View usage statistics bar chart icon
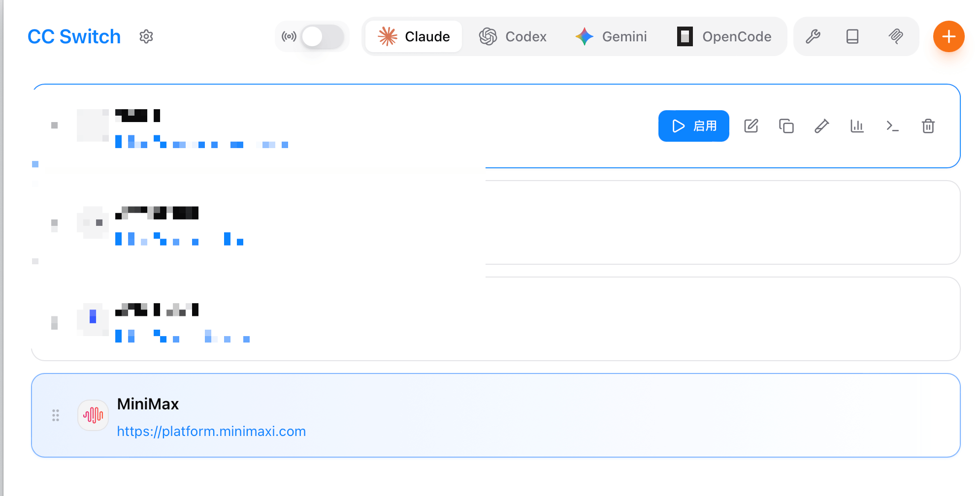This screenshot has height=496, width=980. [857, 126]
